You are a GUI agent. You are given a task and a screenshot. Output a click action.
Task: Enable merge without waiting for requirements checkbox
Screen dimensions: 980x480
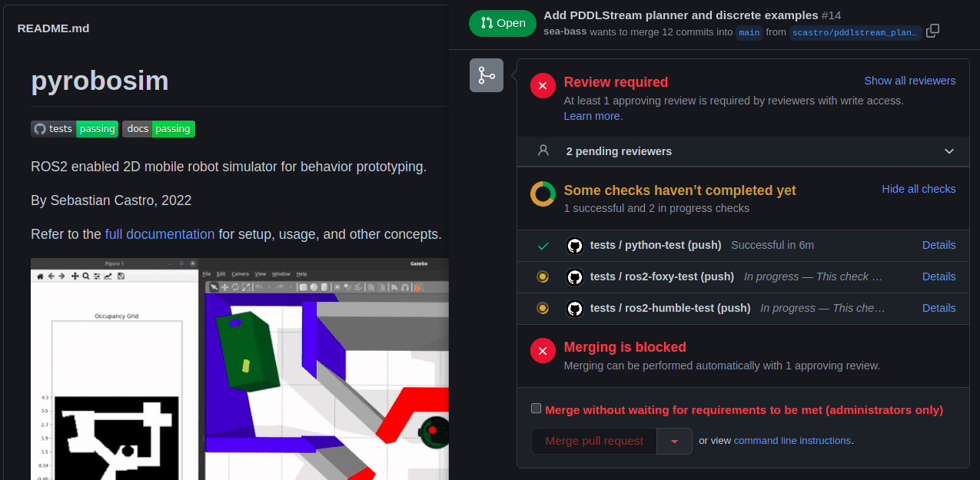click(537, 409)
